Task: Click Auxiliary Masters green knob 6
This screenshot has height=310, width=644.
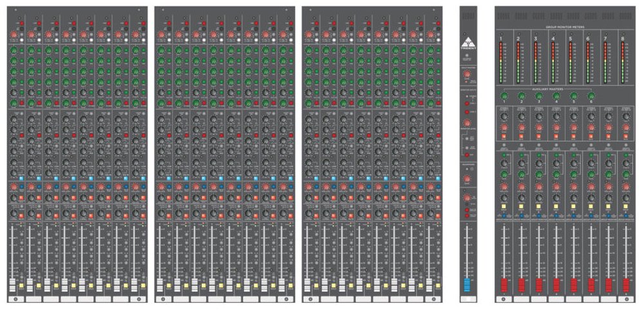Action: 591,97
